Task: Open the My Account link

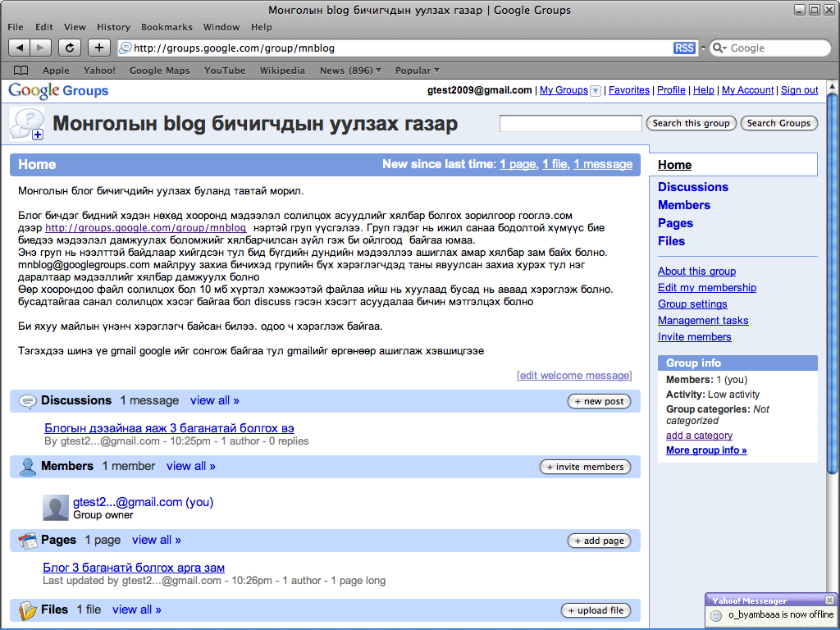Action: point(747,90)
